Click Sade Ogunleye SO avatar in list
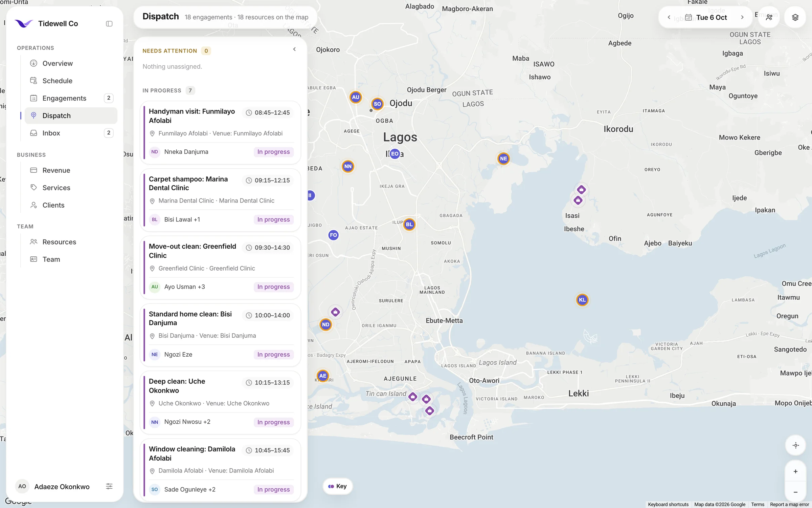Screen dimensions: 812x508 point(155,489)
